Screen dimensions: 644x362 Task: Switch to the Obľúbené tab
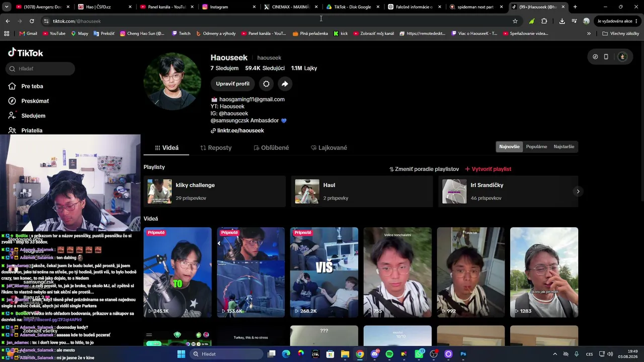point(271,148)
